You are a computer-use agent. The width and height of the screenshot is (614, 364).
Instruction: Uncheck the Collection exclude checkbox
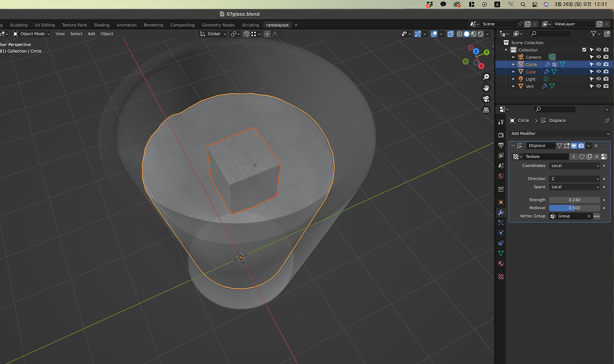pyautogui.click(x=584, y=50)
